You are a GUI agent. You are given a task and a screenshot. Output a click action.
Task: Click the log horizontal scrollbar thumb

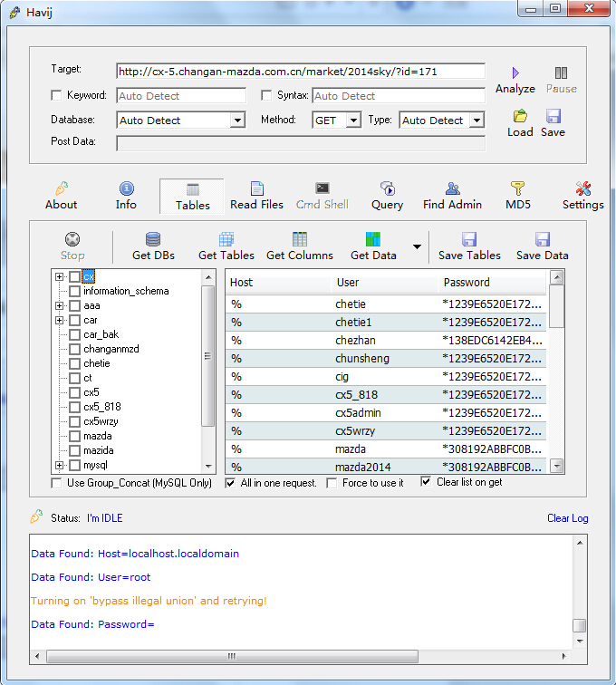coord(232,656)
